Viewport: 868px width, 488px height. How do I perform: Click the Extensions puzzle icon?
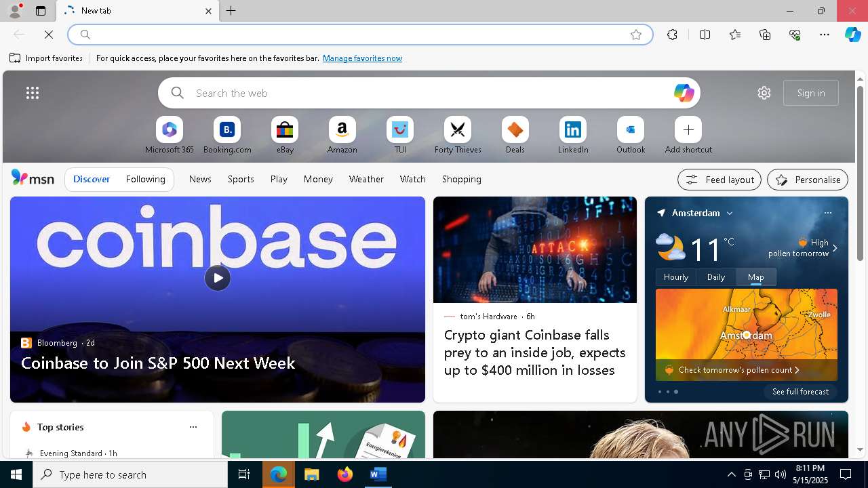[x=672, y=35]
